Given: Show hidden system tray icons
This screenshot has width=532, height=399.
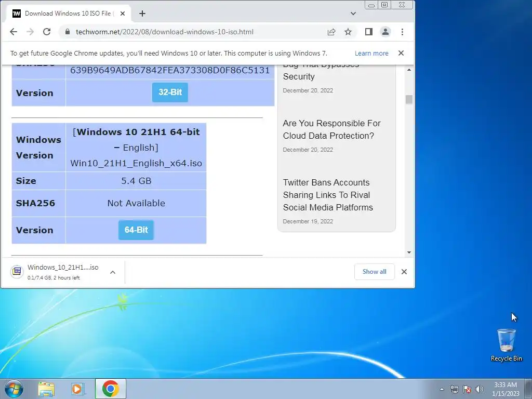Looking at the screenshot, I should point(442,389).
